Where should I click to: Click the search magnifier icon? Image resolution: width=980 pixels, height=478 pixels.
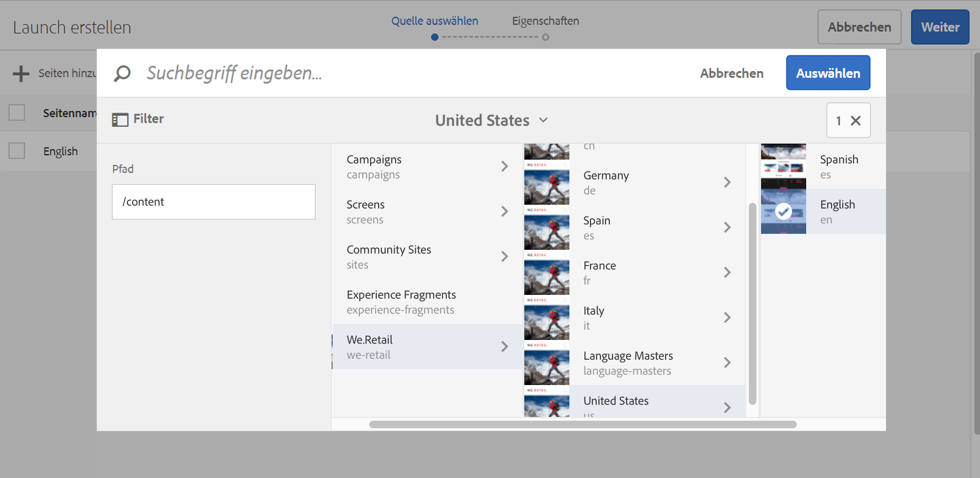tap(122, 73)
